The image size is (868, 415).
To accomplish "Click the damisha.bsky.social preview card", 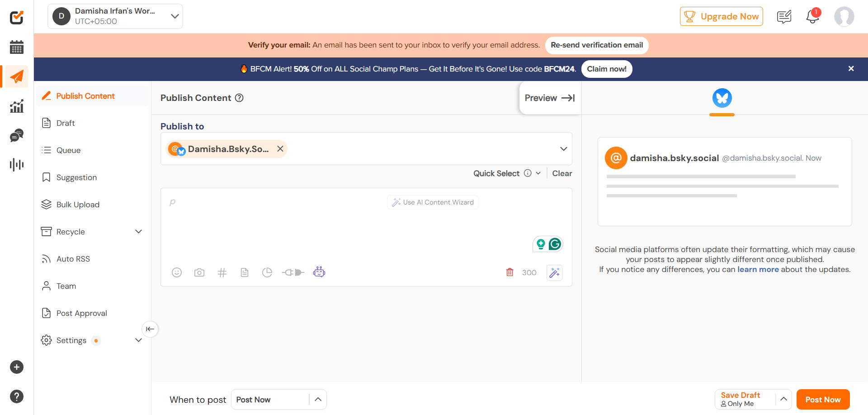I will pyautogui.click(x=725, y=181).
